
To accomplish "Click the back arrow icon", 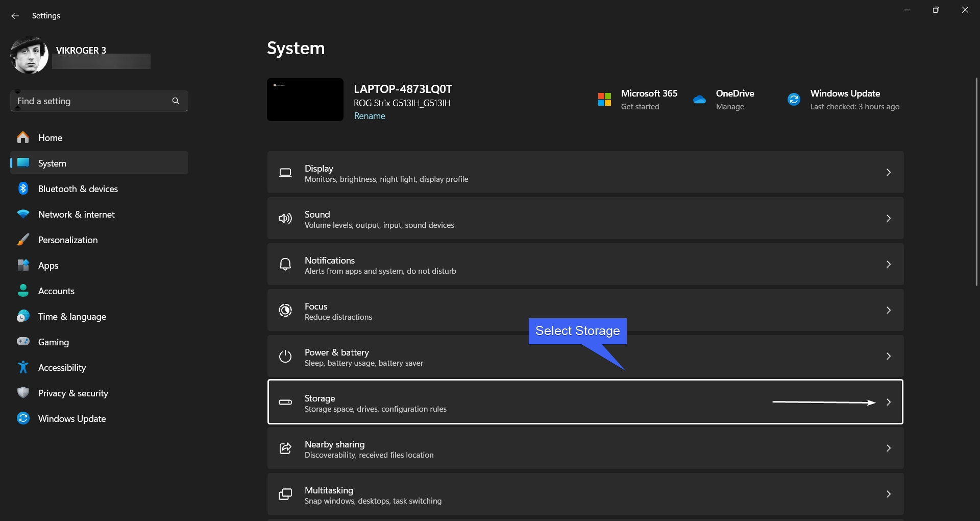I will (x=15, y=16).
